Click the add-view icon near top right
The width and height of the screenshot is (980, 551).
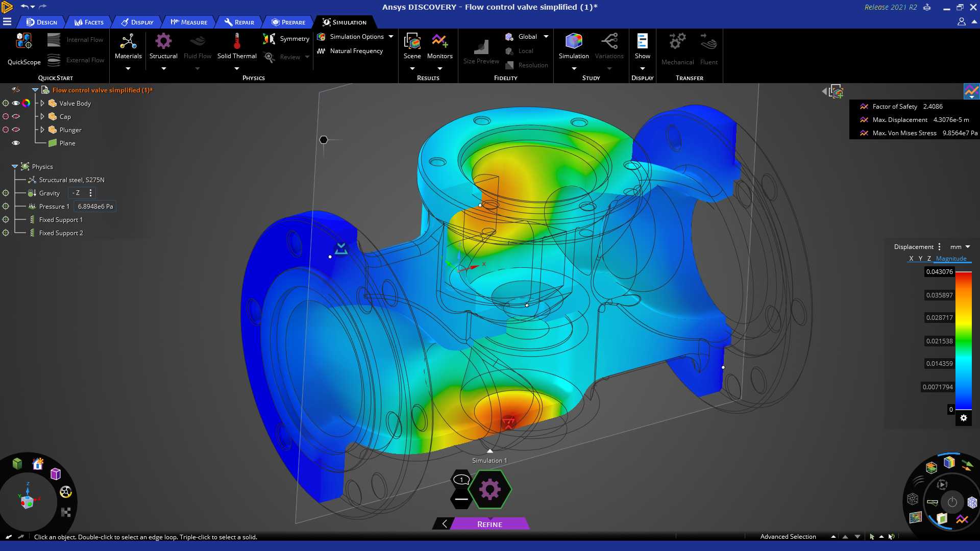[836, 91]
